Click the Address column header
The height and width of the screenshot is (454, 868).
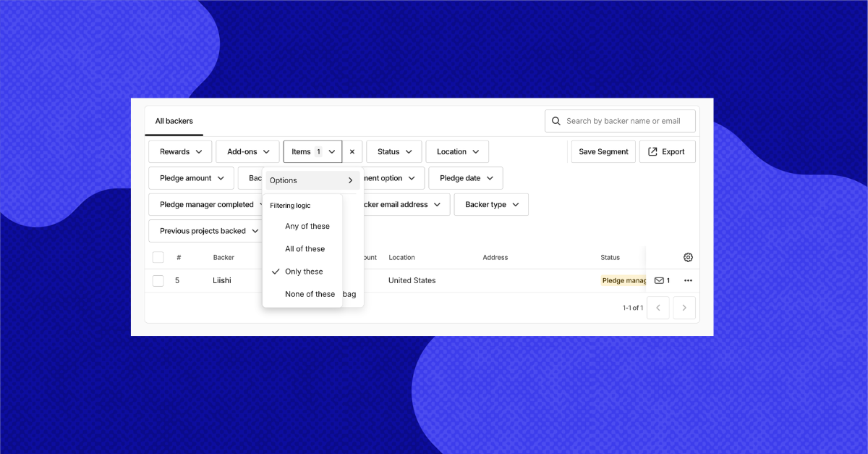tap(495, 257)
